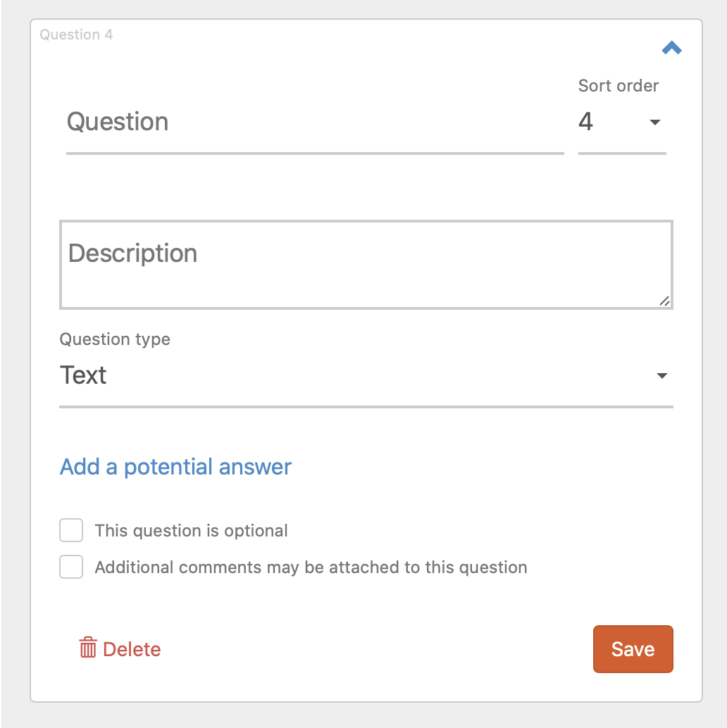Tick the 'This question is optional' checkbox

click(71, 530)
